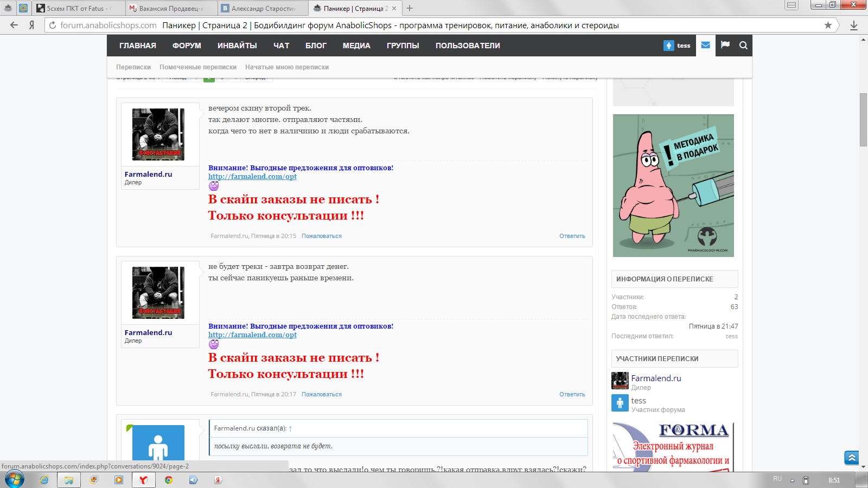The width and height of the screenshot is (868, 488).
Task: Click Google Chrome icon in taskbar
Action: point(169,480)
